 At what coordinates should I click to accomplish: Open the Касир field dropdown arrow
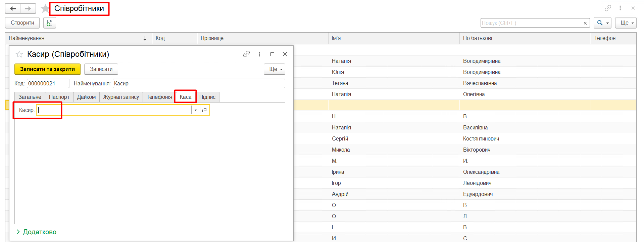click(196, 110)
